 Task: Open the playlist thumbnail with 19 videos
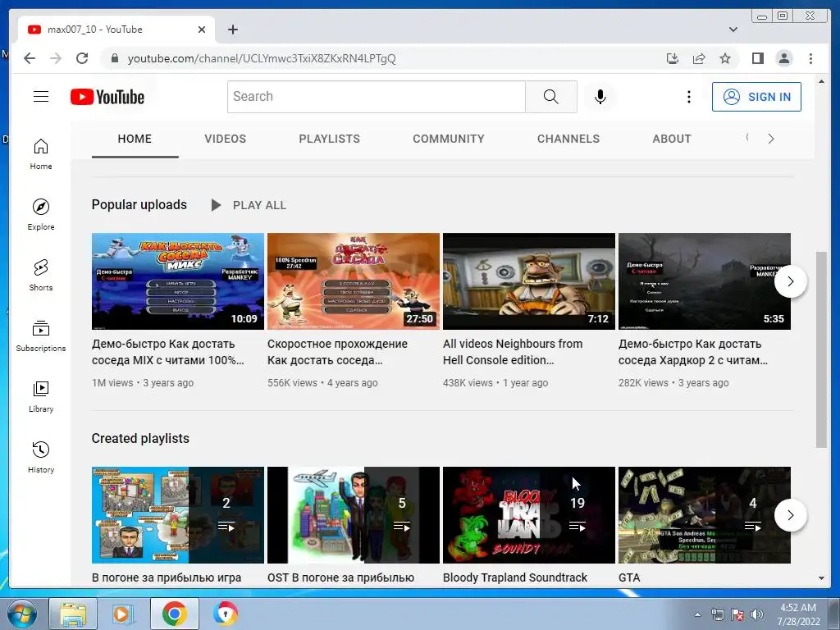[529, 515]
